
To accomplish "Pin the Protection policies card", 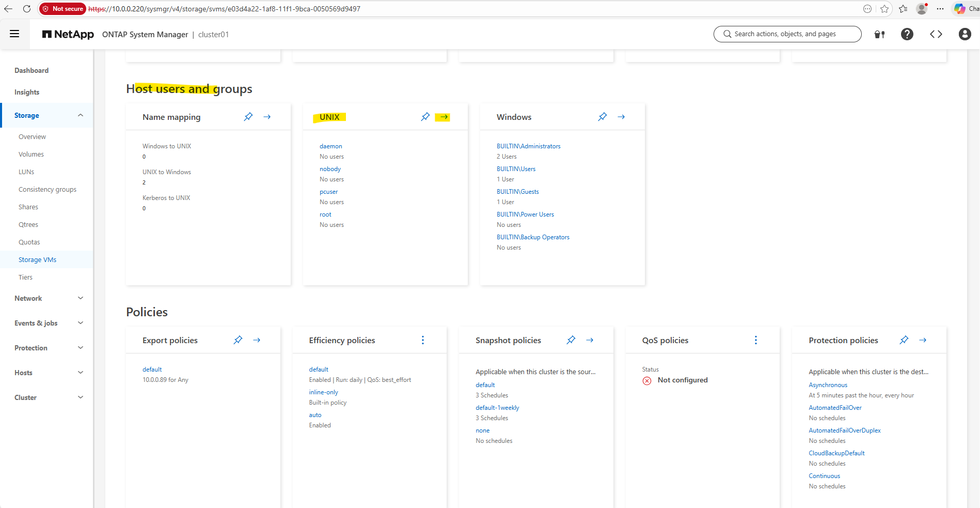I will (904, 340).
